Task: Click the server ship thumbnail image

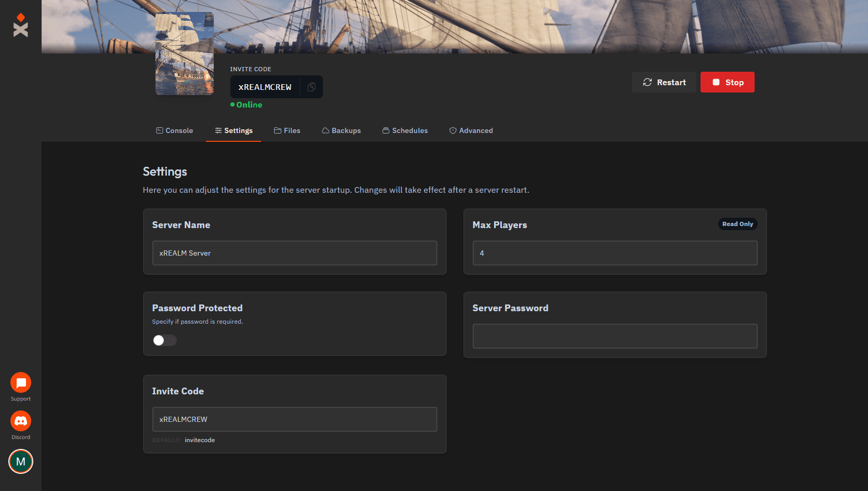Action: (185, 54)
